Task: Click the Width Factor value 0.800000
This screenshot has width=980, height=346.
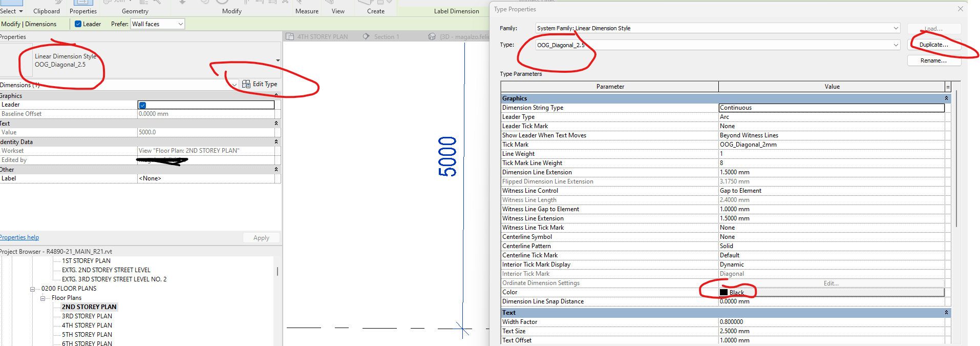Action: 832,322
